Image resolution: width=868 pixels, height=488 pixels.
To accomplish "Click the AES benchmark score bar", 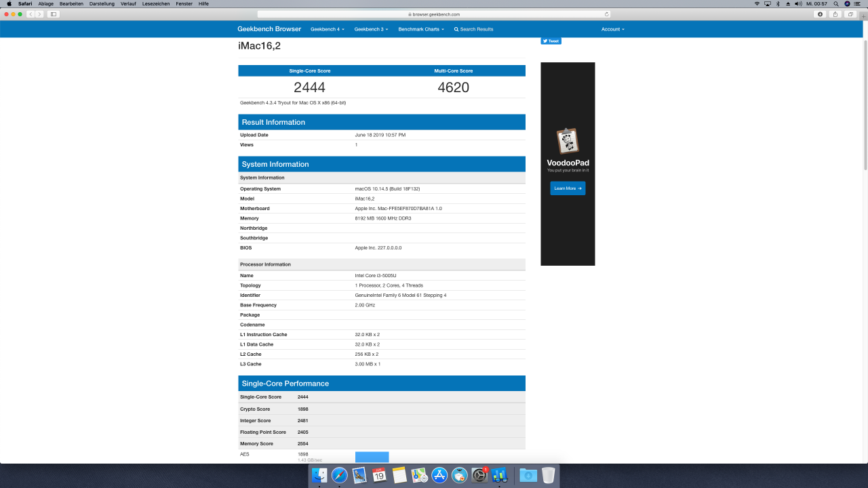I will point(372,457).
